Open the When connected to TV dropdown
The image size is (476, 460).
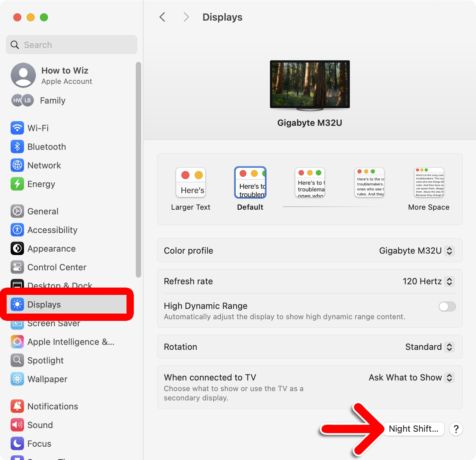(x=449, y=377)
